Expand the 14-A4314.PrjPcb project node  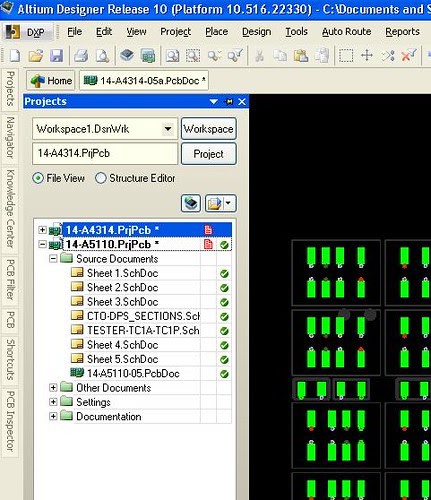click(42, 230)
